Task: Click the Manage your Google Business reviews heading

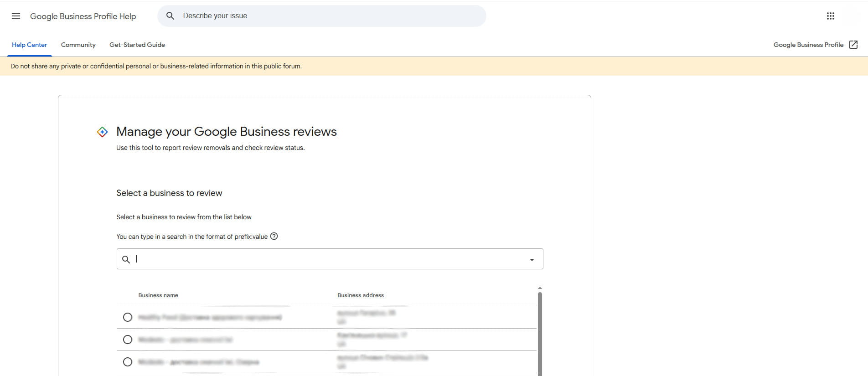Action: (227, 131)
